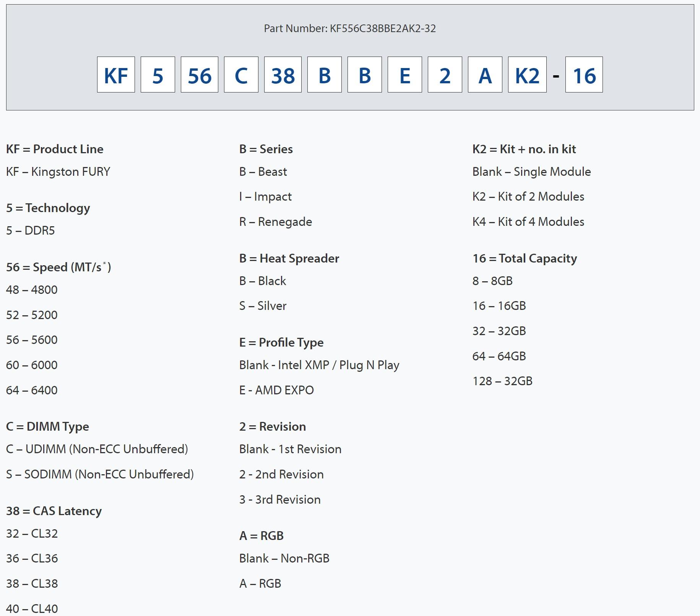
Task: Click the 38 CAS latency box
Action: (283, 75)
